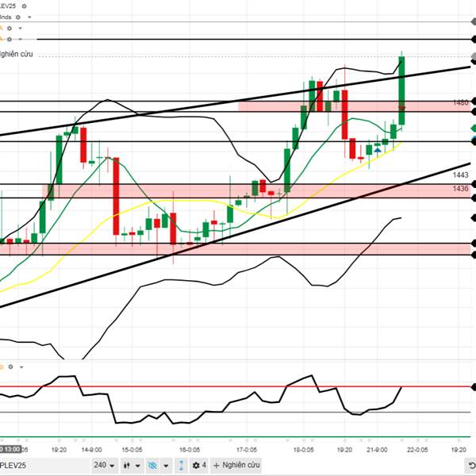Screen dimensions: 476x476
Task: Toggle the vertical auto-scale arrows icon
Action: [181, 466]
